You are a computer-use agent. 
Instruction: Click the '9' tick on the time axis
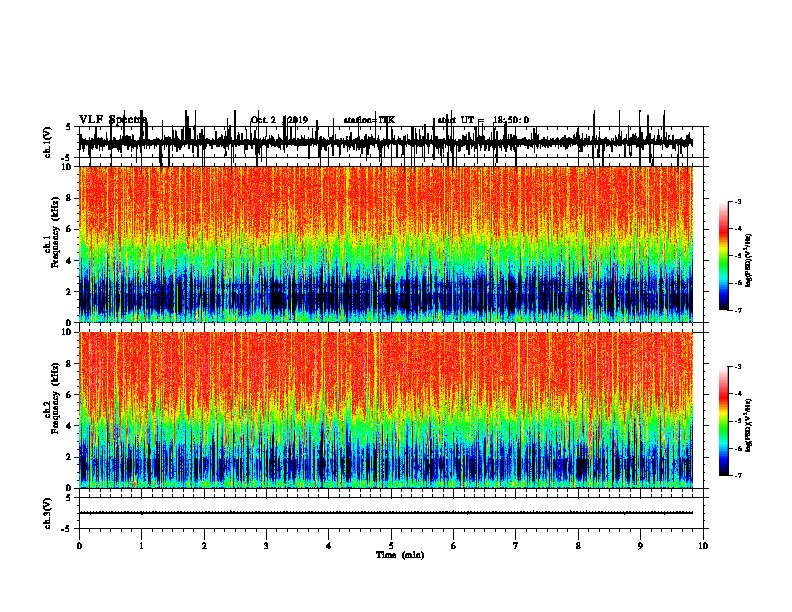640,545
